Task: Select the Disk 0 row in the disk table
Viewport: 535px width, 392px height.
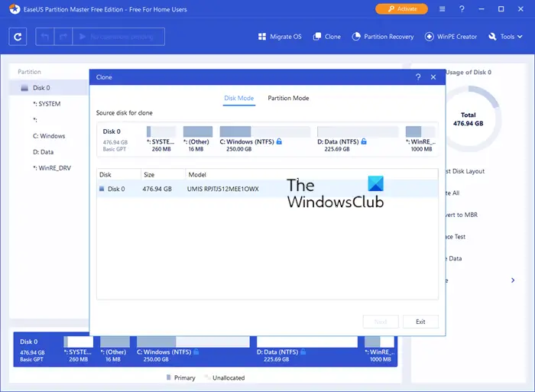Action: click(267, 189)
